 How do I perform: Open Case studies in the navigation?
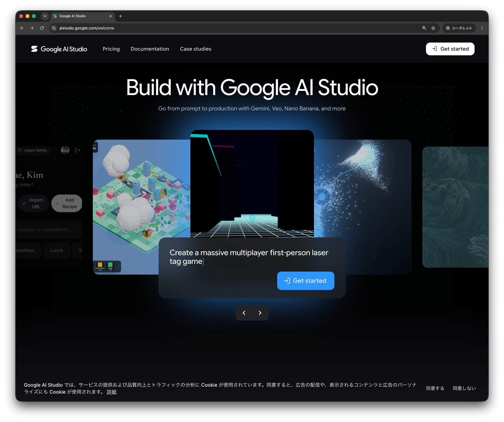[196, 49]
